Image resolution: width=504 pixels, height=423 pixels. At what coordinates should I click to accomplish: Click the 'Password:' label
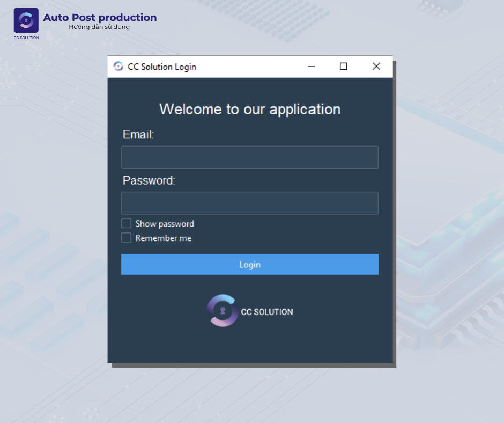pyautogui.click(x=149, y=180)
